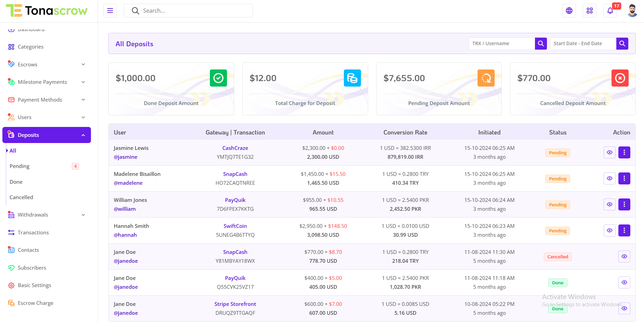644x323 pixels.
Task: Open three-dot actions for Jasmine Lewis deposit
Action: [624, 153]
